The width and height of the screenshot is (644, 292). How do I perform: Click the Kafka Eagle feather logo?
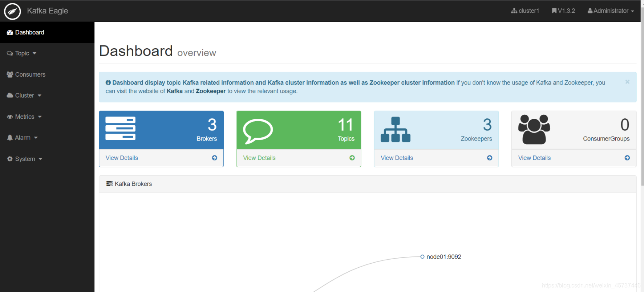[12, 11]
